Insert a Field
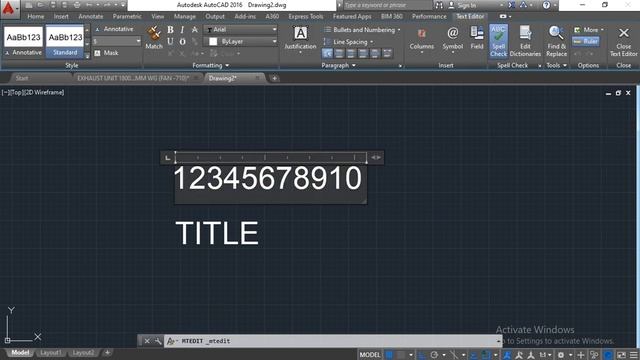The image size is (640, 360). [x=477, y=38]
